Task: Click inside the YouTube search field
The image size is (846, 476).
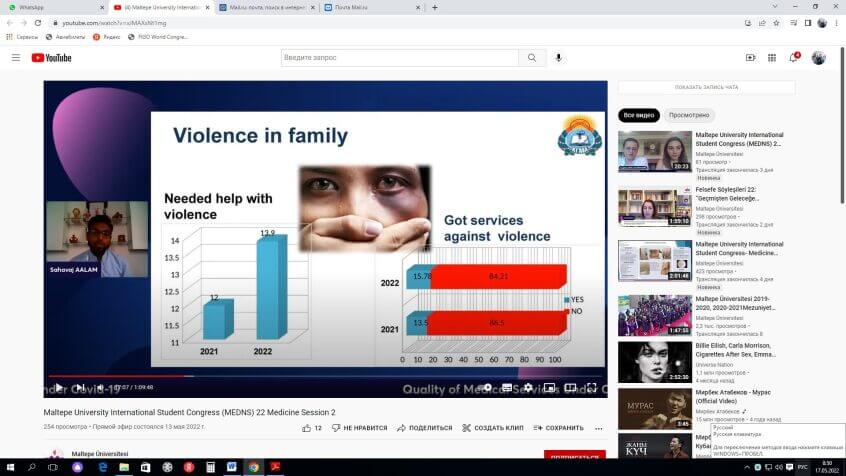Action: tap(398, 58)
